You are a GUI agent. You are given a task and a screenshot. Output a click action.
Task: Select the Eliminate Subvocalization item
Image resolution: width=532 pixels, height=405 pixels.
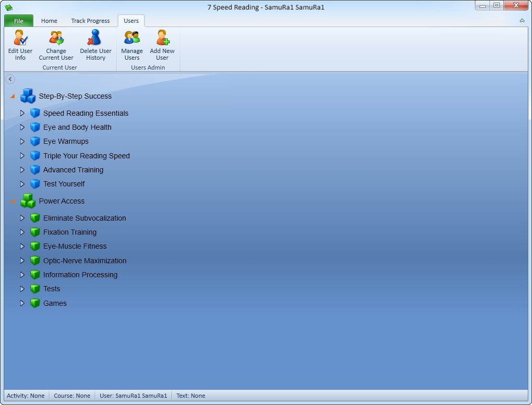[85, 218]
